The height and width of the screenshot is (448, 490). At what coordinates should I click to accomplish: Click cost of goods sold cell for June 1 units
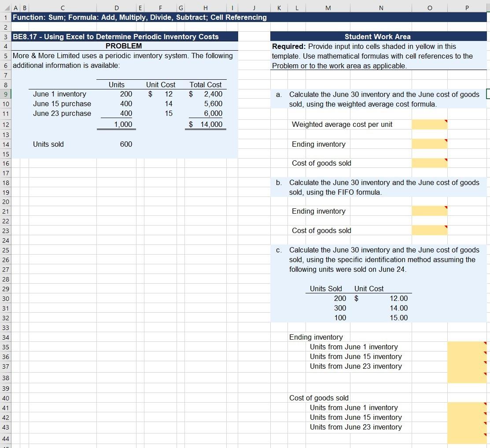(467, 407)
